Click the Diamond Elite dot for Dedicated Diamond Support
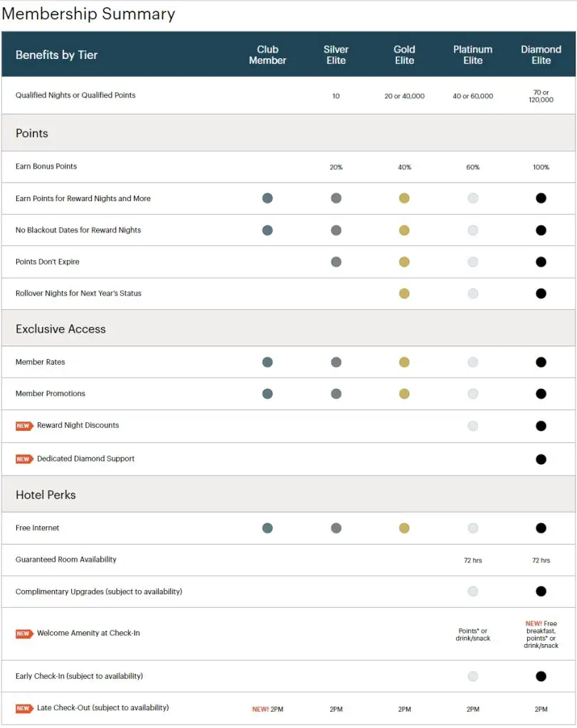 click(541, 459)
